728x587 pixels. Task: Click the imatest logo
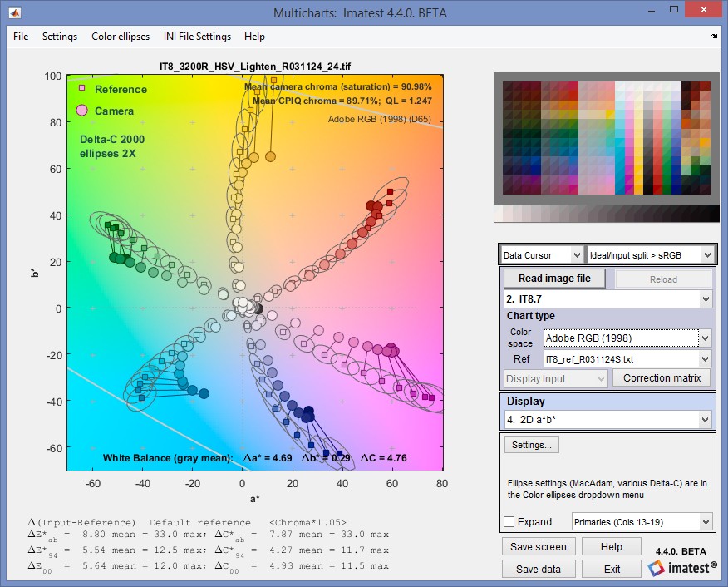pos(681,568)
